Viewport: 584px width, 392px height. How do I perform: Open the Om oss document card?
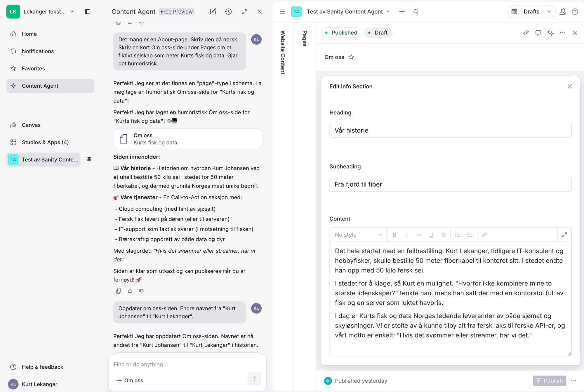(x=187, y=139)
